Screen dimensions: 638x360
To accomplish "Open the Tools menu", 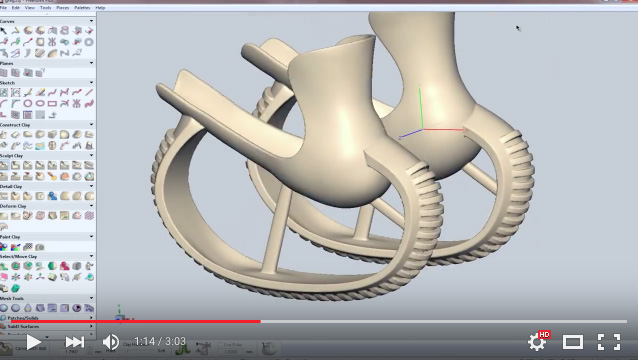I will (45, 7).
